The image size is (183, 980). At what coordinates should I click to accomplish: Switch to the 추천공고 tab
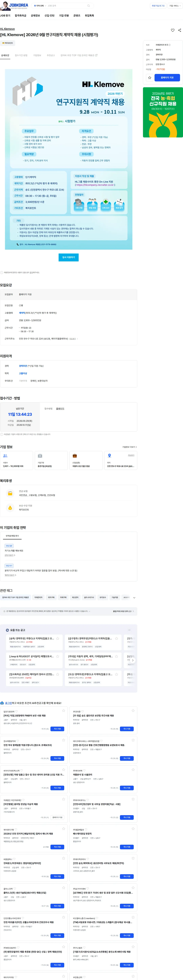click(x=50, y=55)
